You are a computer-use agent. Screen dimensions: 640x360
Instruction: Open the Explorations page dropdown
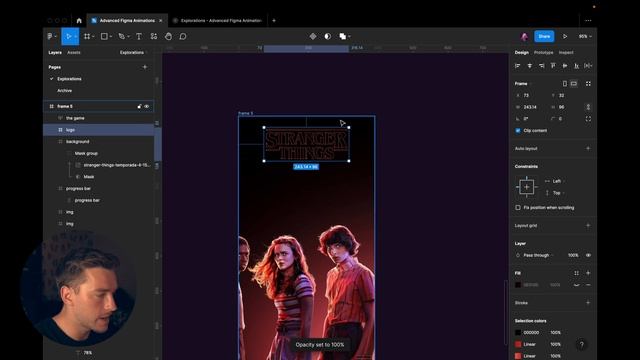click(x=132, y=53)
